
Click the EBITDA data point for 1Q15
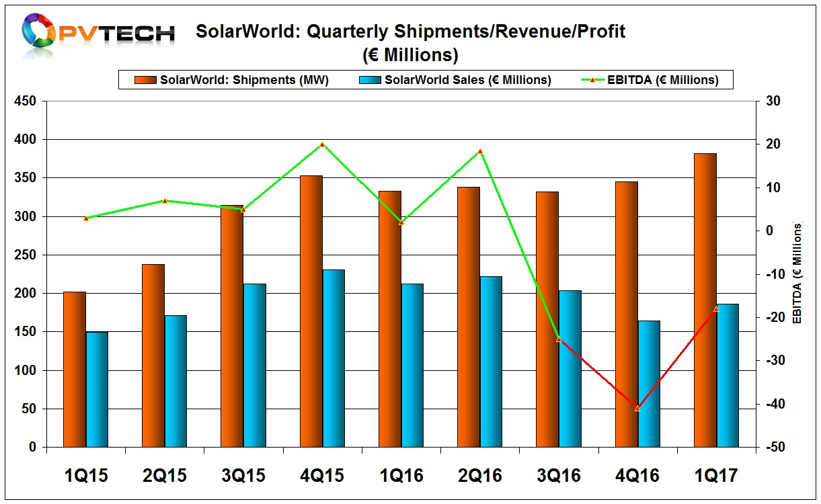86,218
